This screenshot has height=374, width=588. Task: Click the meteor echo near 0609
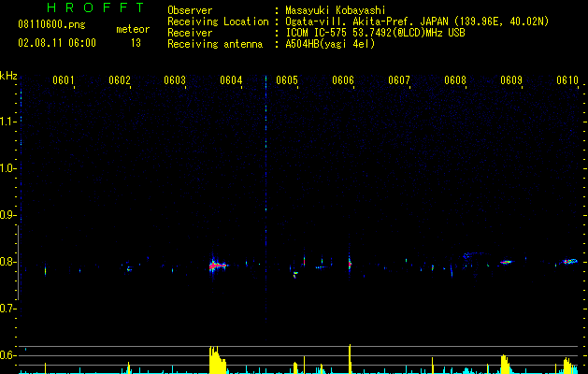point(506,262)
